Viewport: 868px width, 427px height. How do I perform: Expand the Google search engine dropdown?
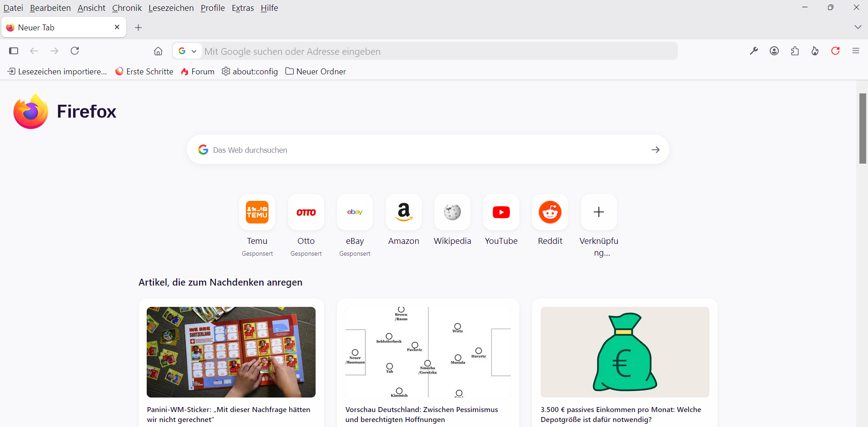coord(187,51)
